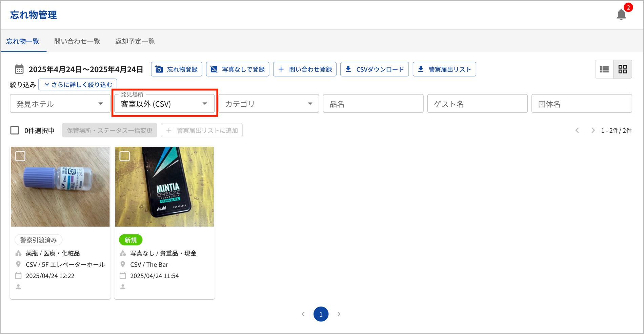Select the 問い合わせ一覧 tab
This screenshot has height=334, width=644.
(77, 41)
